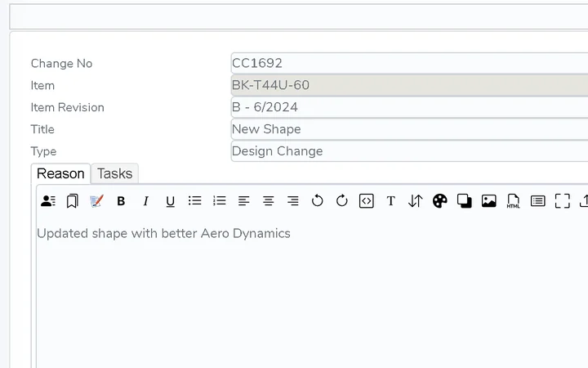This screenshot has height=368, width=588.
Task: Align text left
Action: click(x=243, y=201)
